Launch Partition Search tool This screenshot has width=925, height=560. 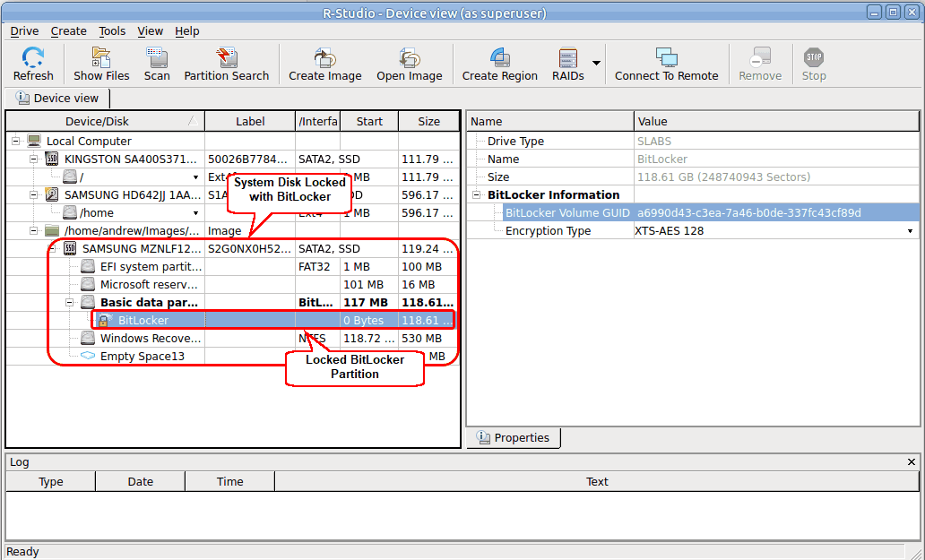227,57
